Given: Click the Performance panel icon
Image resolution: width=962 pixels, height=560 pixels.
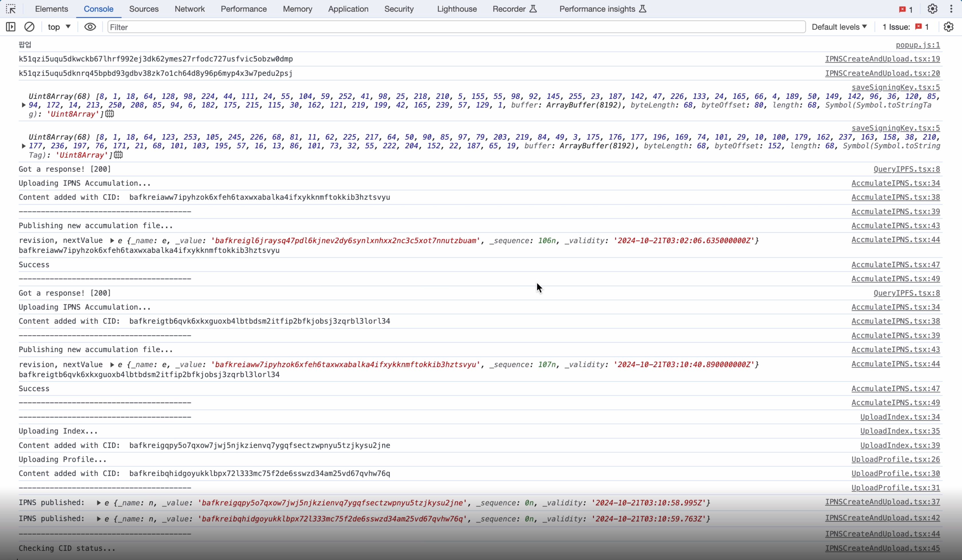Looking at the screenshot, I should [243, 9].
